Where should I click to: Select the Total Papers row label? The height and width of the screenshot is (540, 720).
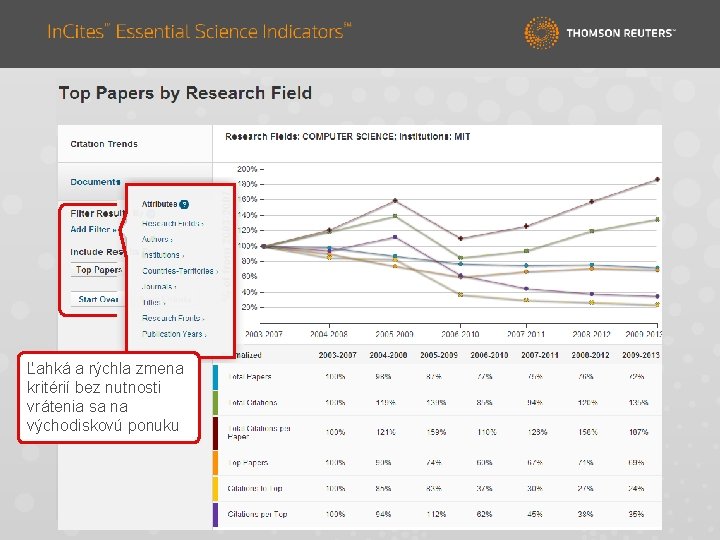[249, 377]
